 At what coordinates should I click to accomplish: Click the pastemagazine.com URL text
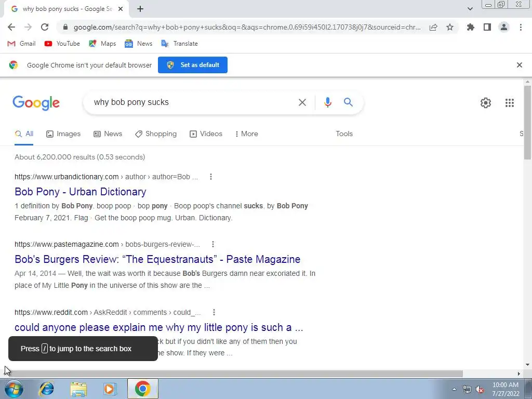[107, 244]
